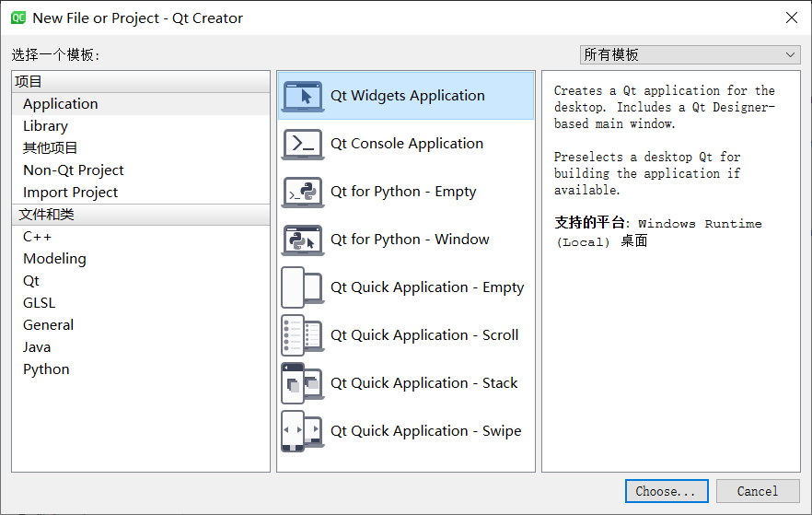Select the Python files category
Image resolution: width=812 pixels, height=515 pixels.
[x=141, y=369]
